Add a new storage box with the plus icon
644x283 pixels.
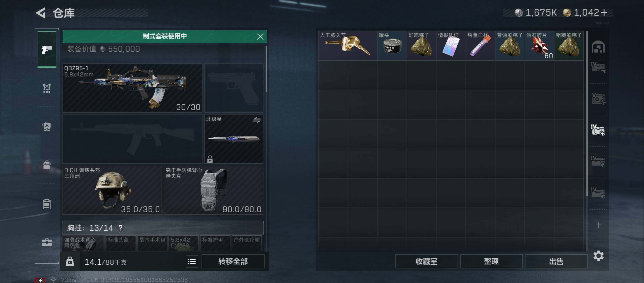click(598, 225)
